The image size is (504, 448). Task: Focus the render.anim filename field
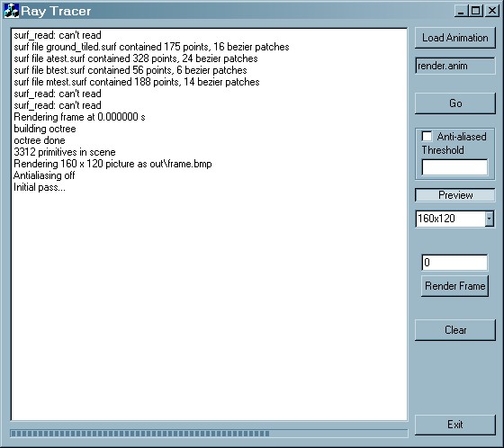pyautogui.click(x=455, y=66)
